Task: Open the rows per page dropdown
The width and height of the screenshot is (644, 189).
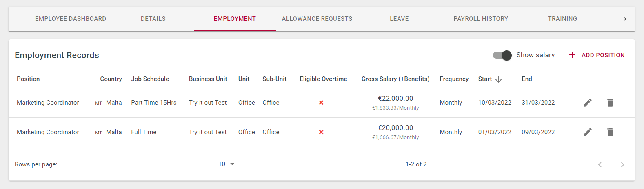Action: pyautogui.click(x=227, y=164)
